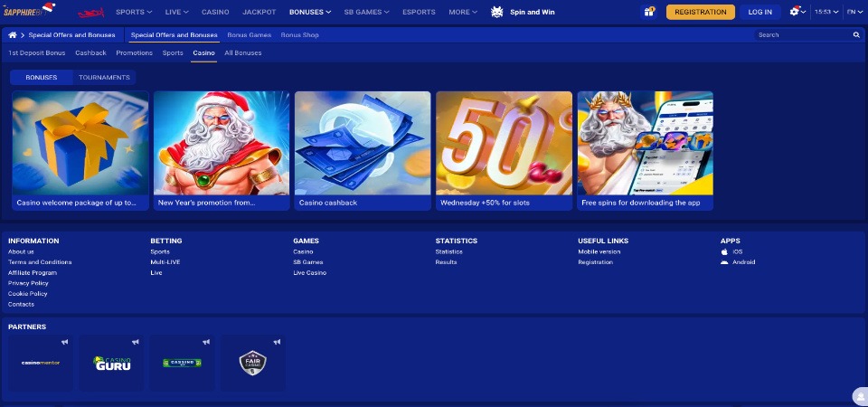Switch to the Bonus Shop tab
The width and height of the screenshot is (868, 407).
click(x=299, y=35)
